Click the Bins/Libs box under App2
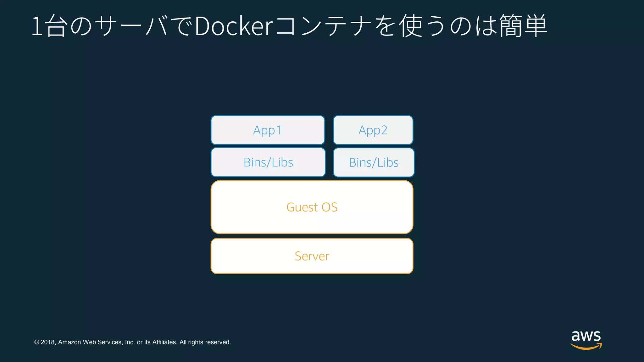This screenshot has width=644, height=362. pos(374,162)
